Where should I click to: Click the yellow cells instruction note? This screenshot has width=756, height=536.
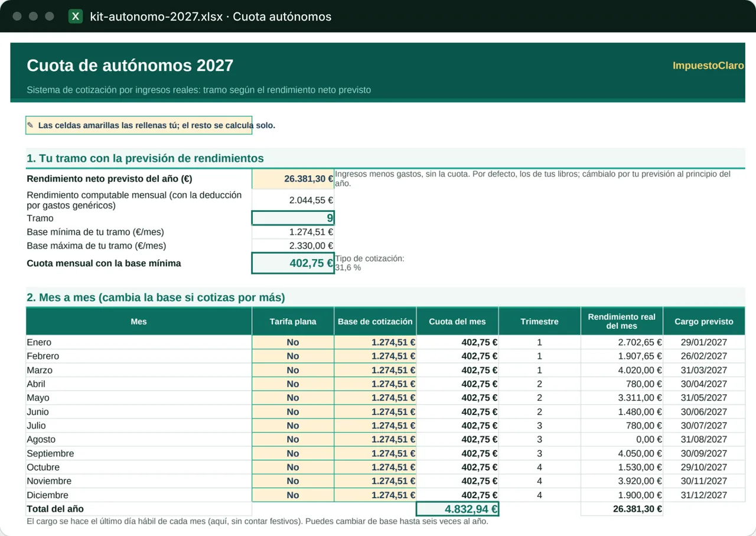coord(151,125)
